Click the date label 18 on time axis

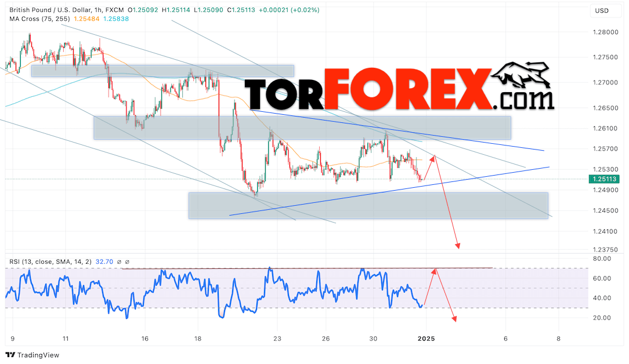coord(198,338)
